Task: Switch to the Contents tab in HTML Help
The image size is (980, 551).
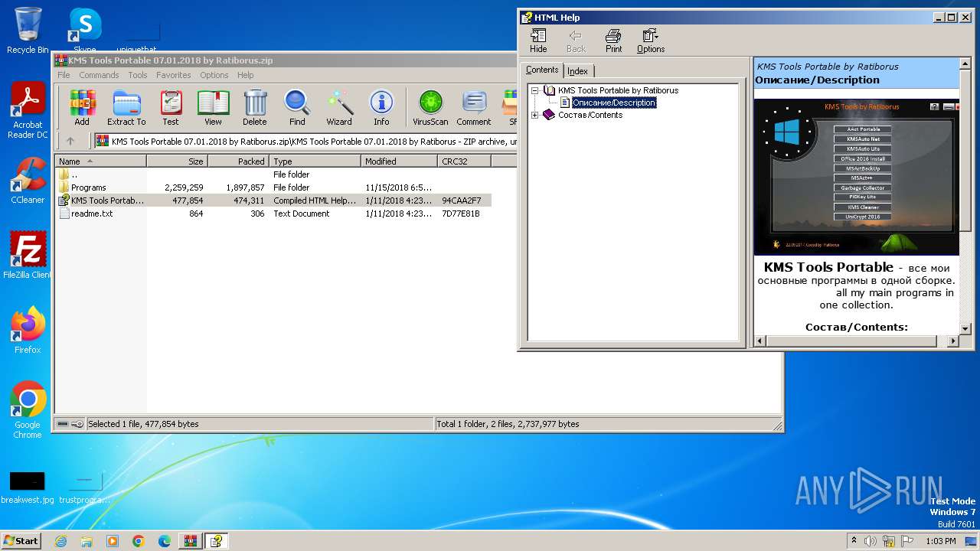Action: (x=542, y=70)
